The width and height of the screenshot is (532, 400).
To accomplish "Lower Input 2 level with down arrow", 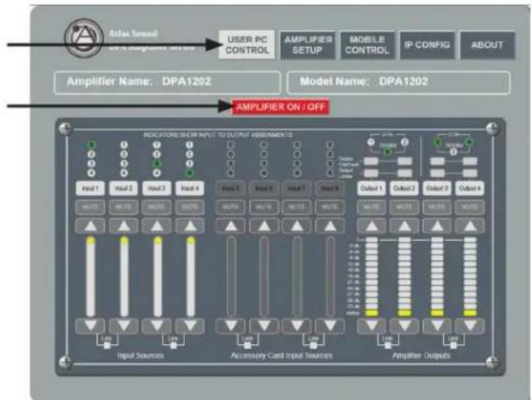I will point(124,326).
